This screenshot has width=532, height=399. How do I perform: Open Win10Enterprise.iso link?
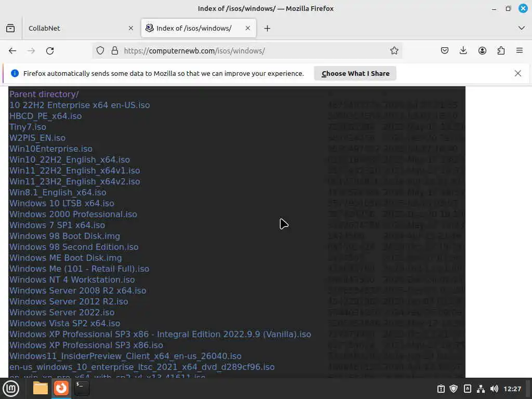pyautogui.click(x=51, y=149)
